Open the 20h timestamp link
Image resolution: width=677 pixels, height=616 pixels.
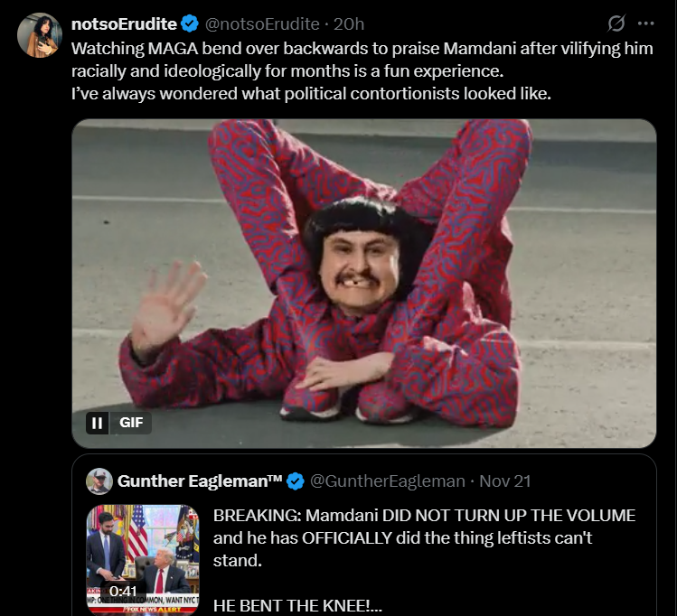[x=349, y=24]
